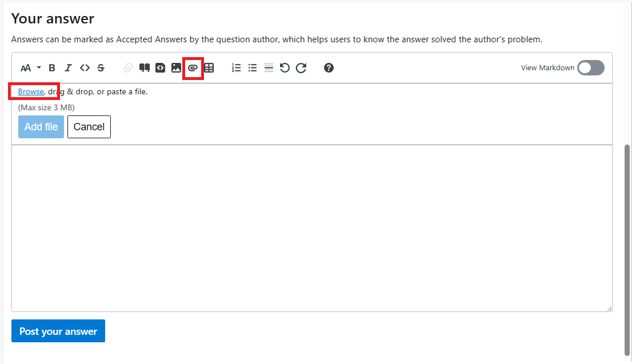
Task: Attach a file with the paperclip icon
Action: click(193, 67)
